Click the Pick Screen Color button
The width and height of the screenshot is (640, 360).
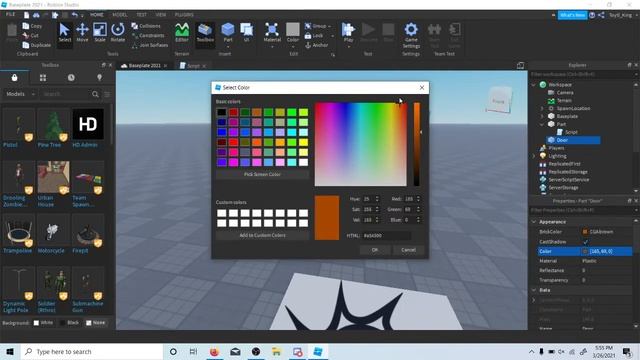click(262, 174)
